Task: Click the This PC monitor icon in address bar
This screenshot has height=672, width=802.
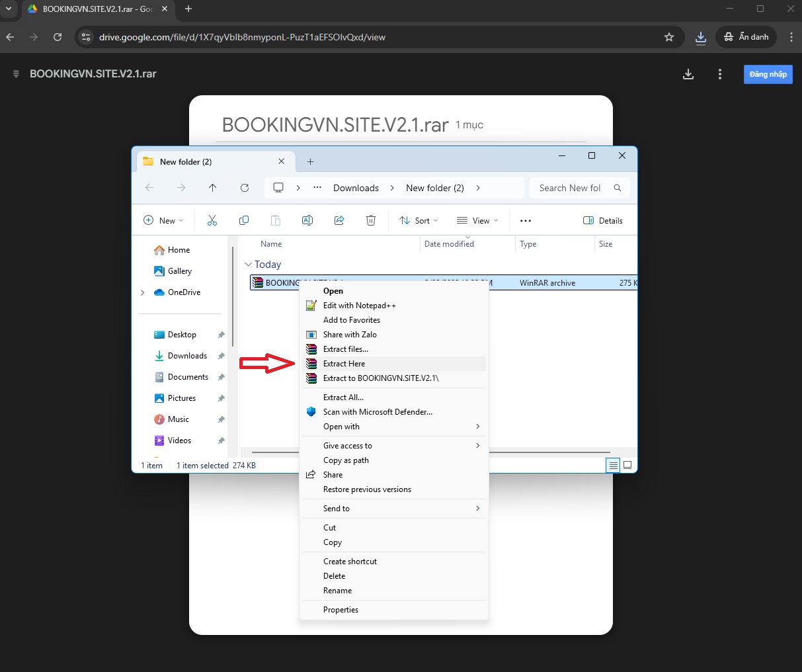Action: click(x=278, y=188)
